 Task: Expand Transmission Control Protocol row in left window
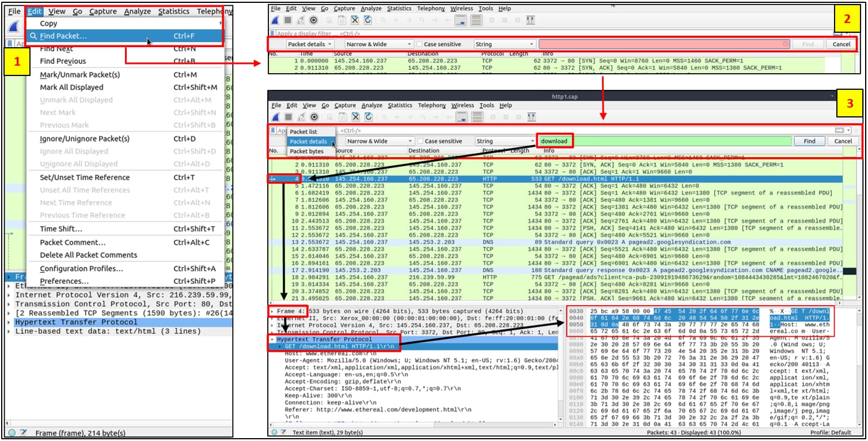pos(9,304)
